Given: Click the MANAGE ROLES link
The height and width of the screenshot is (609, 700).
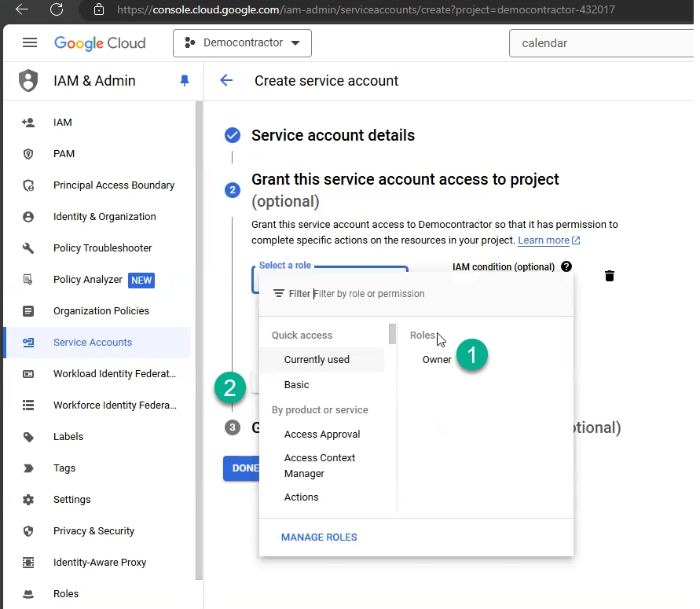Looking at the screenshot, I should coord(319,537).
